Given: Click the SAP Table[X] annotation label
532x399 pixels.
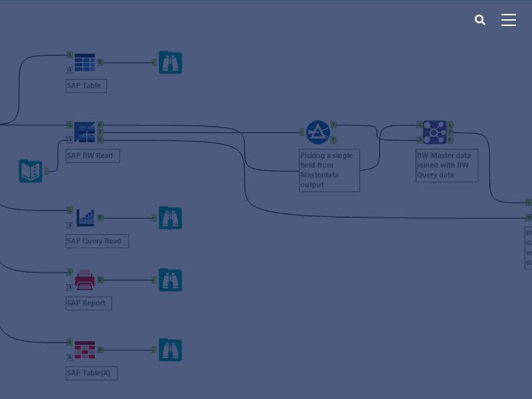Looking at the screenshot, I should coord(92,373).
